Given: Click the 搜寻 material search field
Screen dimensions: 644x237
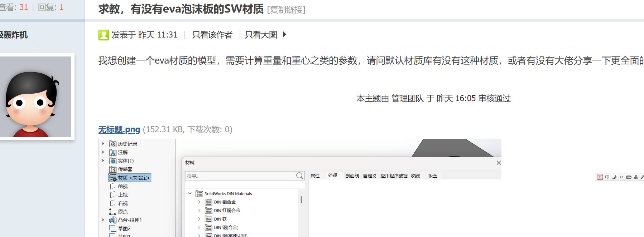Looking at the screenshot, I should (240, 176).
